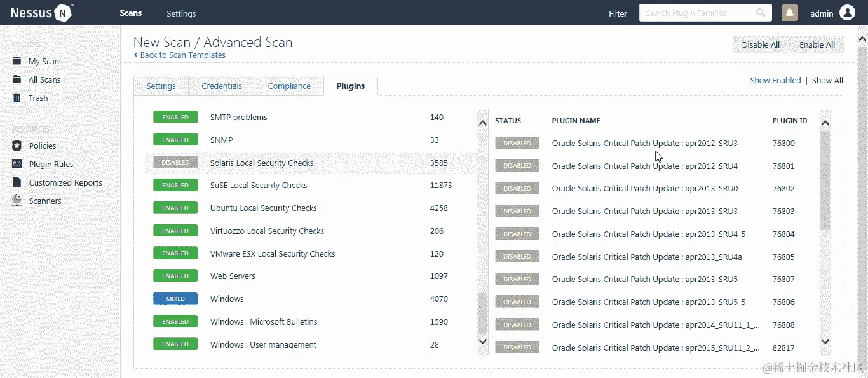The height and width of the screenshot is (378, 868).
Task: Open Customized Reports page
Action: coord(65,182)
